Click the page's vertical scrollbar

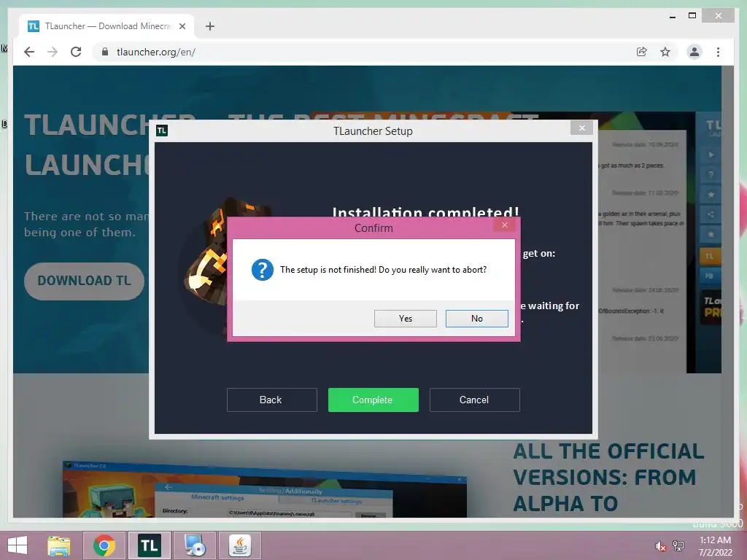coord(727,292)
